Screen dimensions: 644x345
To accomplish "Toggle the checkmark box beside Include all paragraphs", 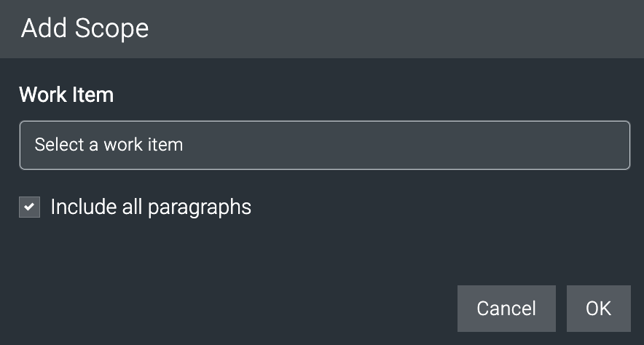I will click(x=29, y=207).
